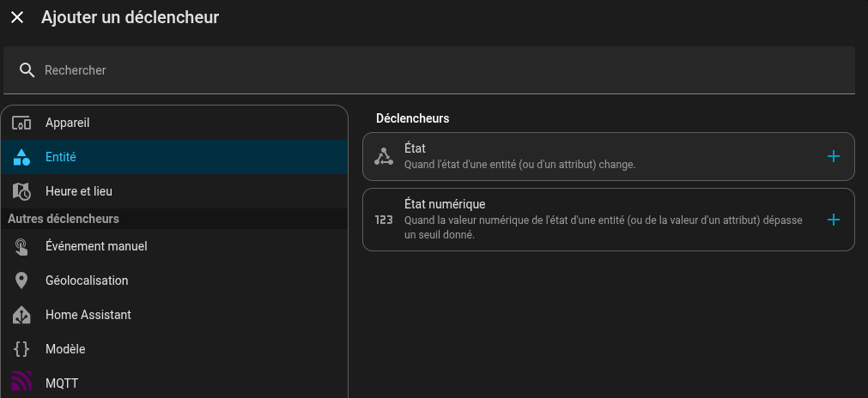Close the Ajouter un déclencheur dialog
868x398 pixels.
pyautogui.click(x=17, y=17)
